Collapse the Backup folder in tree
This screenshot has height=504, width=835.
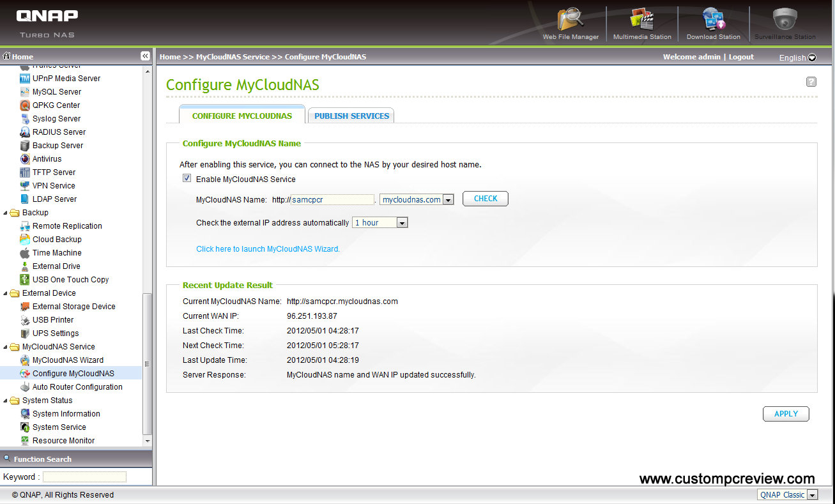(6, 213)
